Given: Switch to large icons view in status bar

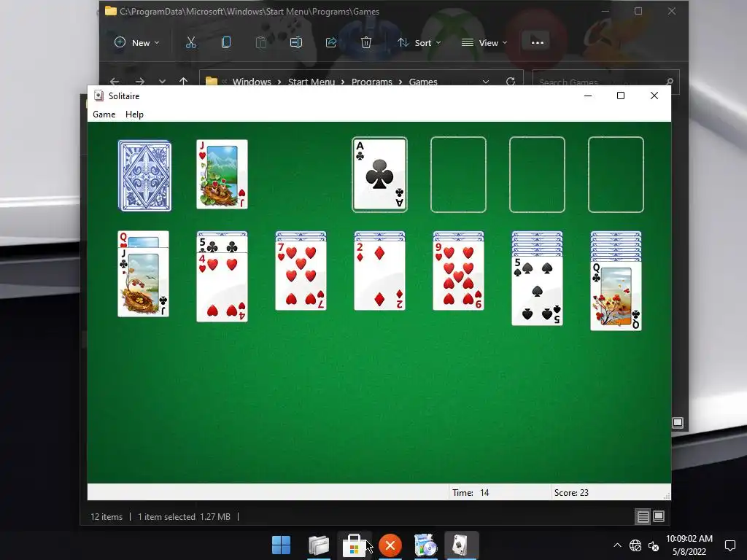Looking at the screenshot, I should [x=659, y=517].
